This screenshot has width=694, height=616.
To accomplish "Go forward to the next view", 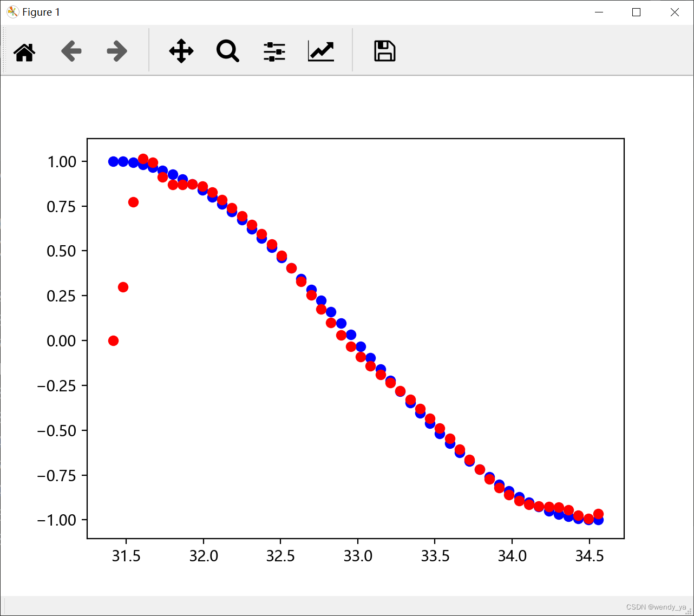I will pos(117,51).
